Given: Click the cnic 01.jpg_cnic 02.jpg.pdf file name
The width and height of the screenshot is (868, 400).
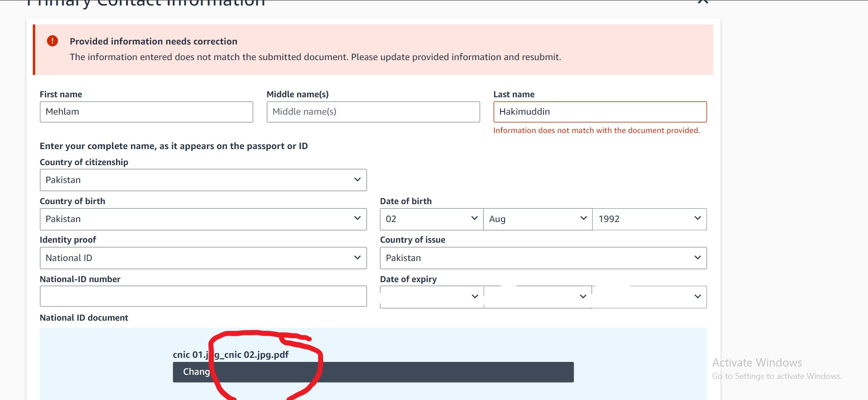Looking at the screenshot, I should coord(231,355).
